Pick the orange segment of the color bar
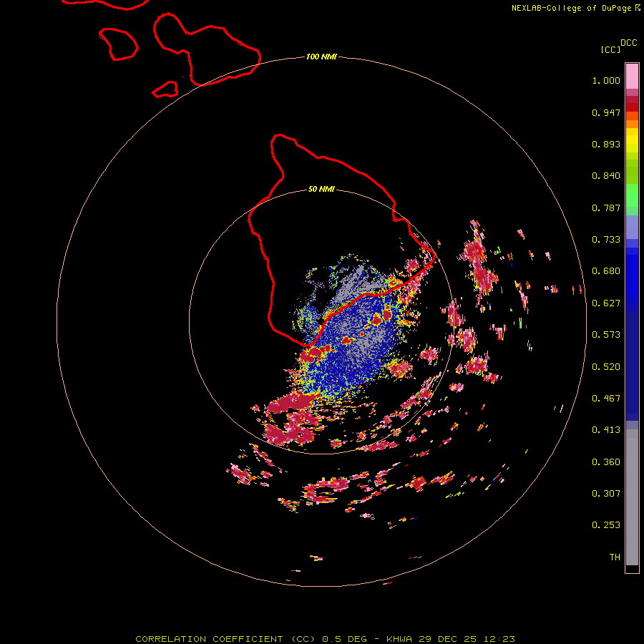The width and height of the screenshot is (644, 644). tap(632, 124)
